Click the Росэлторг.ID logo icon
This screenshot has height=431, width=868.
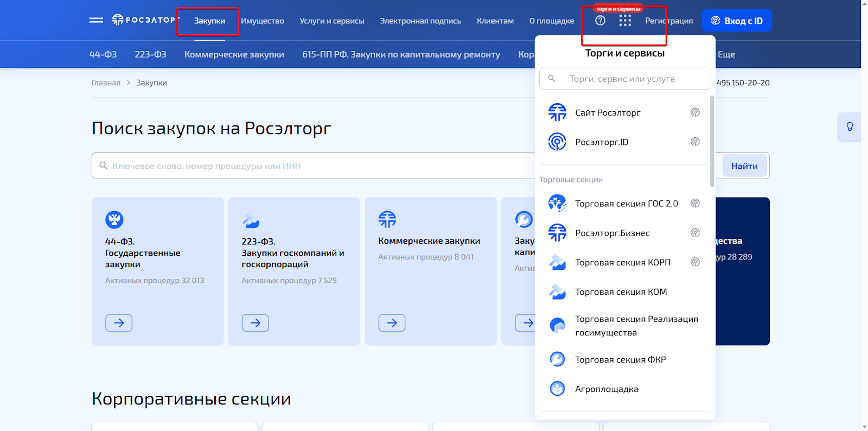[557, 142]
